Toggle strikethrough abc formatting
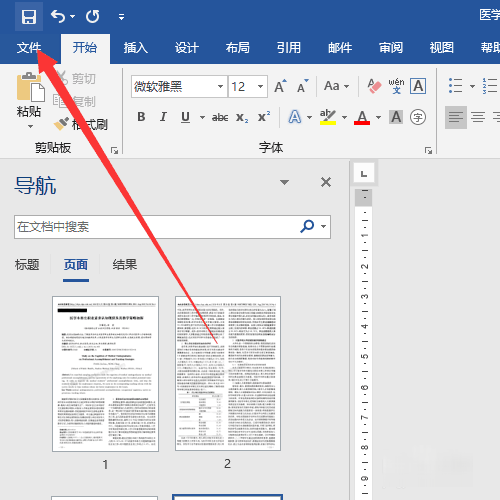500x500 pixels. click(x=220, y=117)
